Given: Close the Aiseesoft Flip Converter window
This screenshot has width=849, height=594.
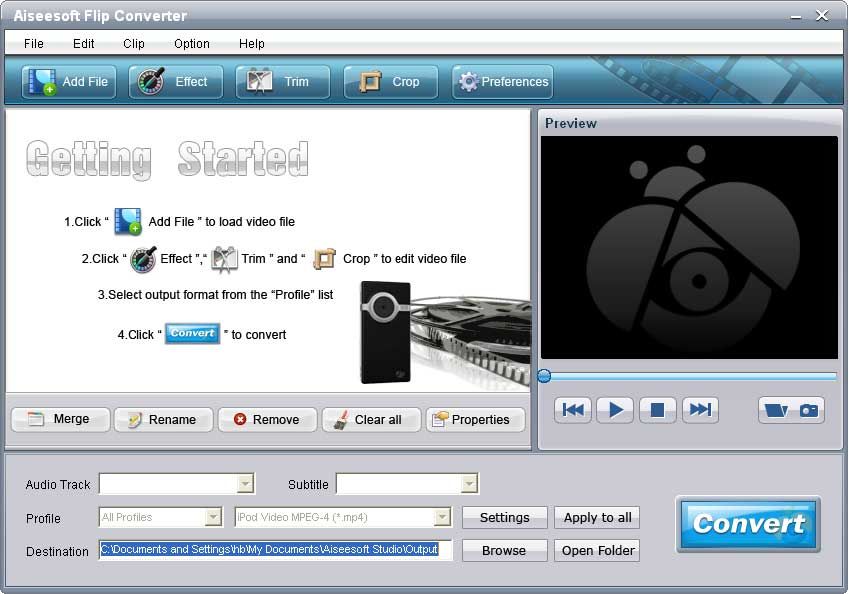Looking at the screenshot, I should coord(822,16).
